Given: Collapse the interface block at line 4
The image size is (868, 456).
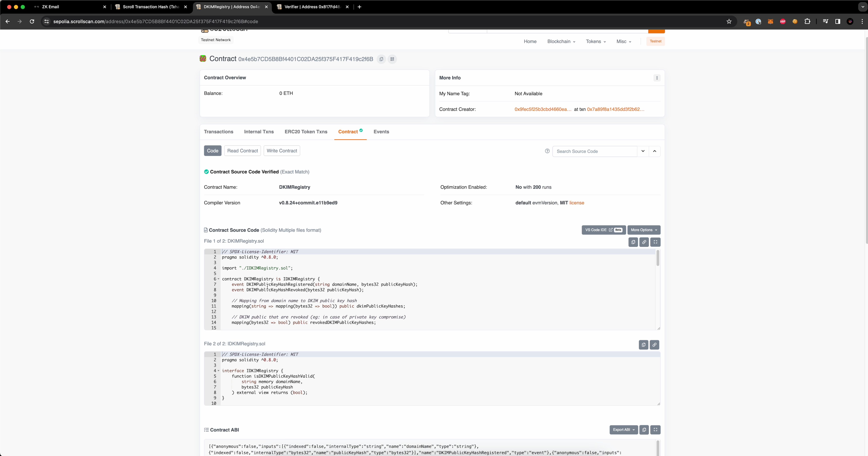Looking at the screenshot, I should 218,371.
